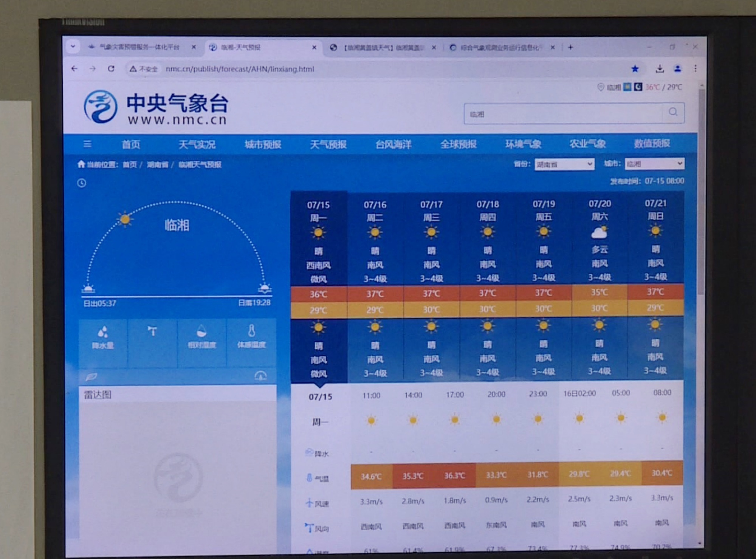Open 农业气象 menu item
The height and width of the screenshot is (559, 756).
tap(588, 143)
